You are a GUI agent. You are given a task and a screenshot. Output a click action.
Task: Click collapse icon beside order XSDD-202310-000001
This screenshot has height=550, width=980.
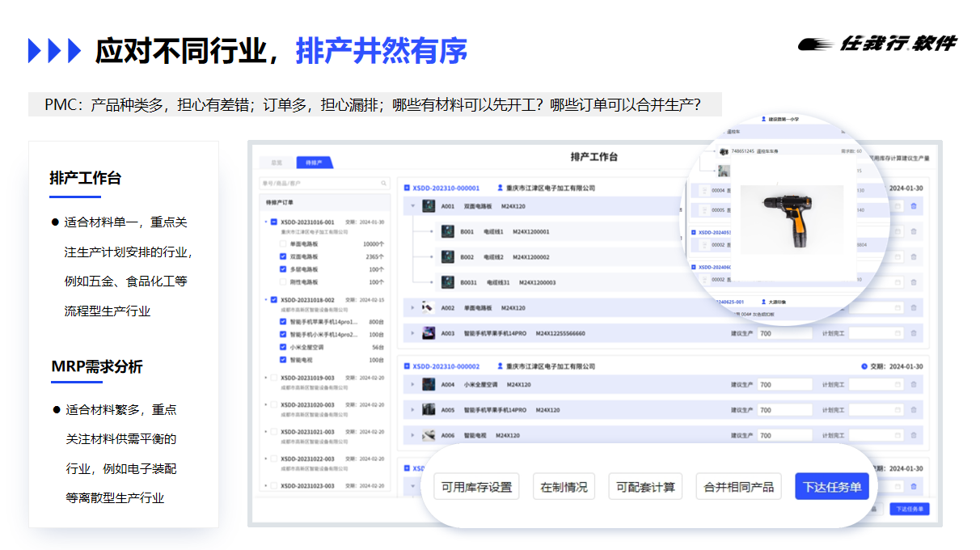[x=407, y=188]
